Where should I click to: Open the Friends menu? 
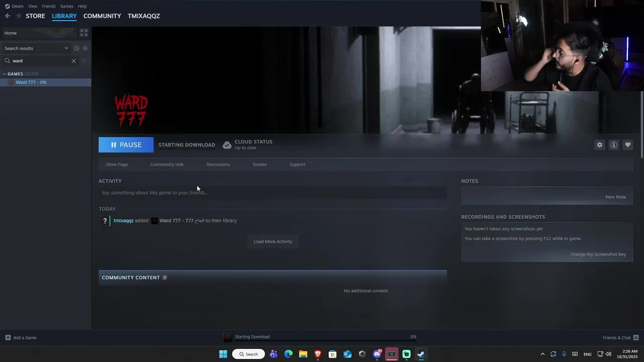coord(49,6)
